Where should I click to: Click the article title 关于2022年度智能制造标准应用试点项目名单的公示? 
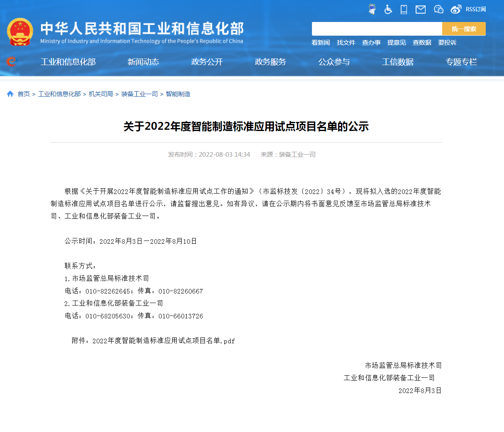[x=246, y=126]
